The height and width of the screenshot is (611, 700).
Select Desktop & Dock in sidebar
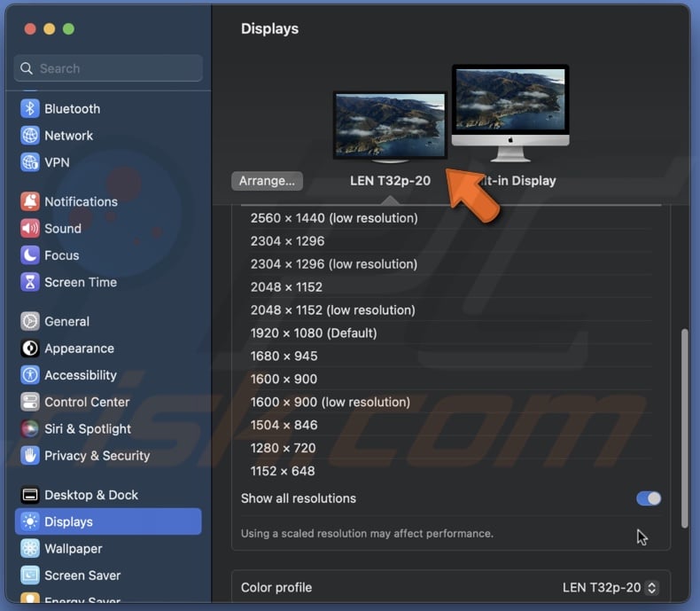pos(108,495)
